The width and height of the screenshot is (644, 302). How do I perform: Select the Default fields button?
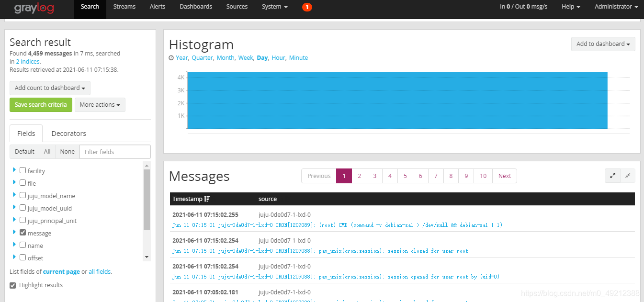pos(24,152)
